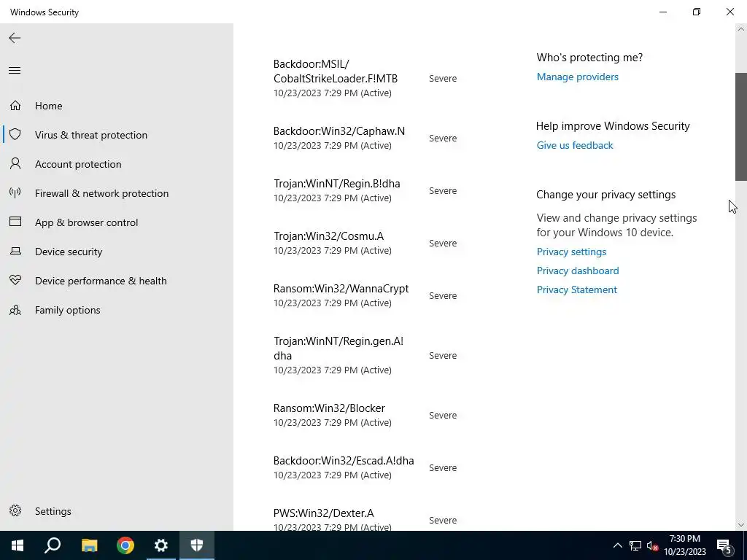
Task: Click 'Who's protecting me?' heading
Action: (589, 57)
